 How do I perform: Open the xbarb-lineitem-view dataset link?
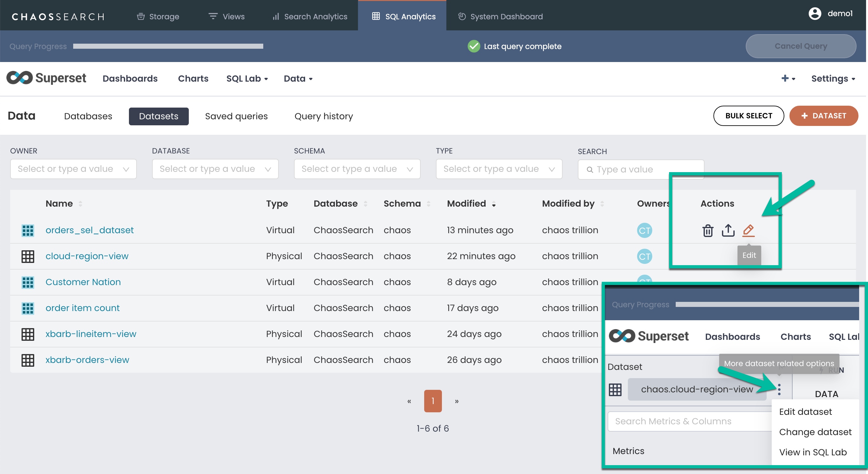pyautogui.click(x=91, y=334)
